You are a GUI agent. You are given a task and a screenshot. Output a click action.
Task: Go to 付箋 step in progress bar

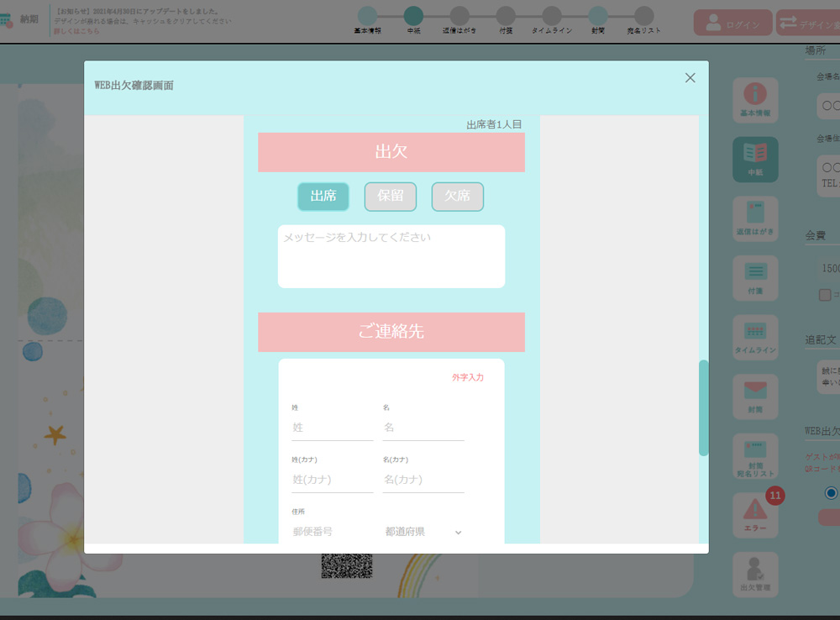(x=506, y=16)
